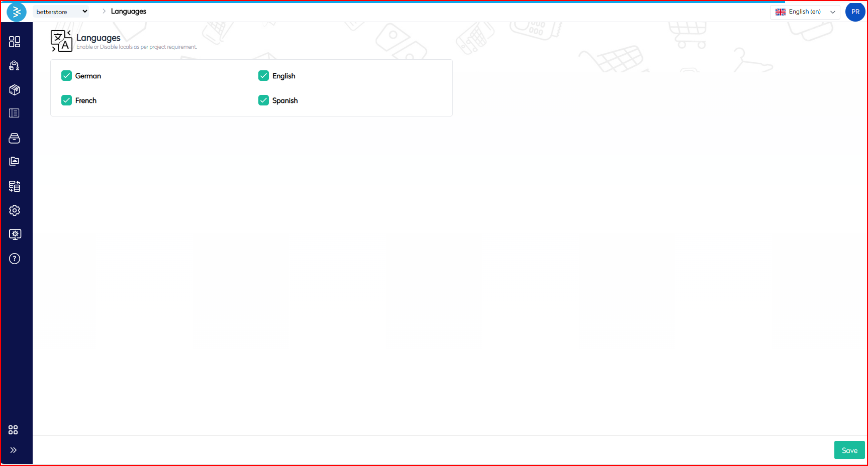Click the blue logo at top left
The image size is (868, 466).
click(16, 12)
